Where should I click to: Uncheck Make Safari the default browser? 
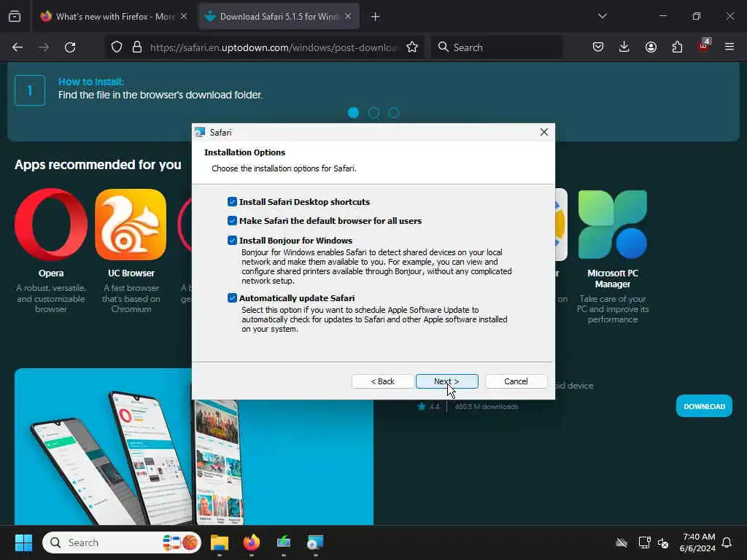pos(232,220)
